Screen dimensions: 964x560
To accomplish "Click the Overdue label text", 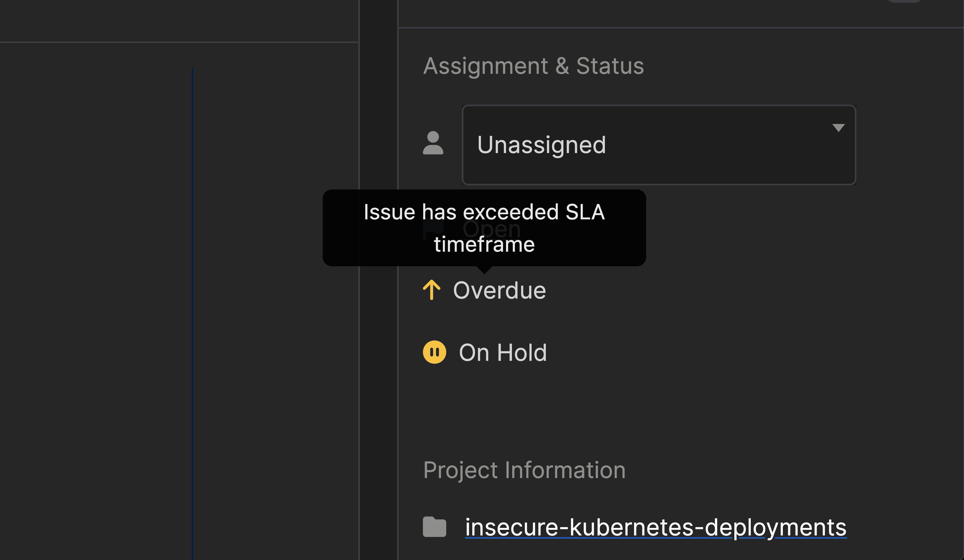I will pyautogui.click(x=499, y=290).
